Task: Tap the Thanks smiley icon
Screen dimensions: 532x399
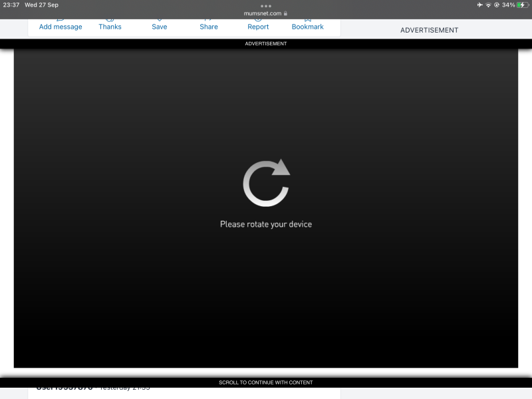Action: [109, 19]
